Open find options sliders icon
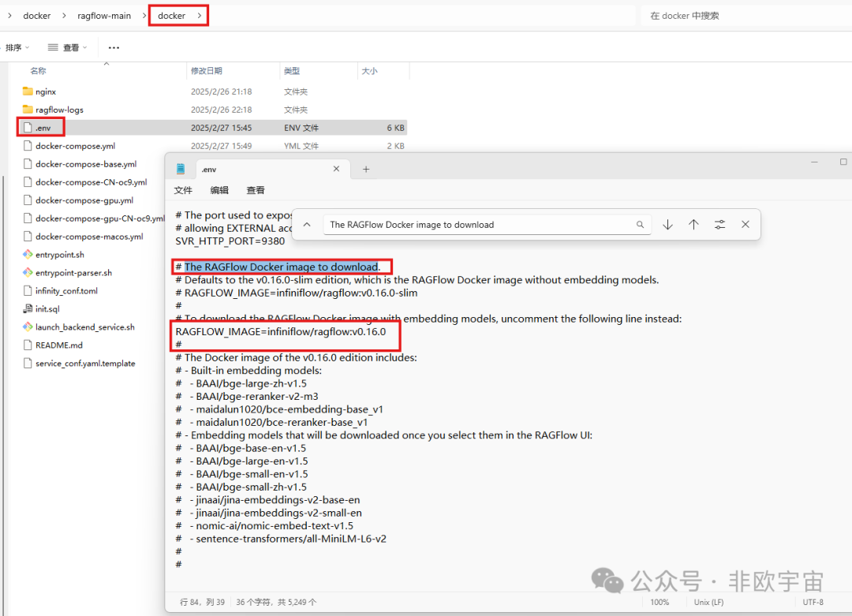Image resolution: width=852 pixels, height=616 pixels. (x=720, y=224)
